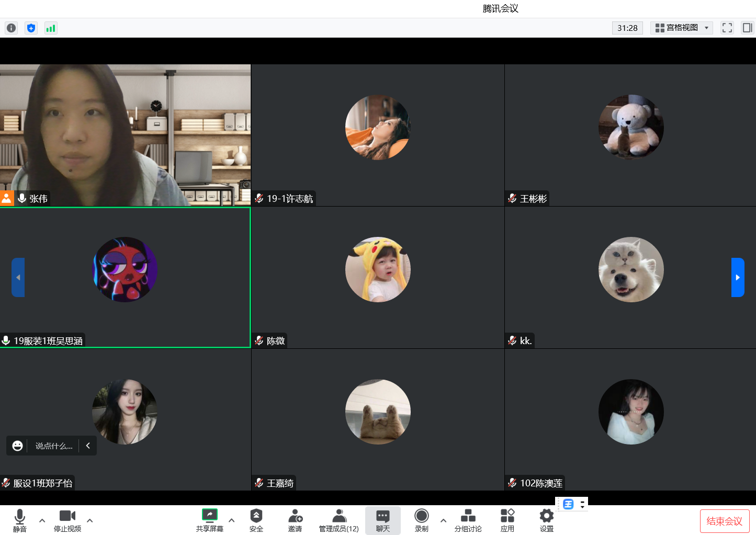Click the blue security shield icon

tap(31, 28)
